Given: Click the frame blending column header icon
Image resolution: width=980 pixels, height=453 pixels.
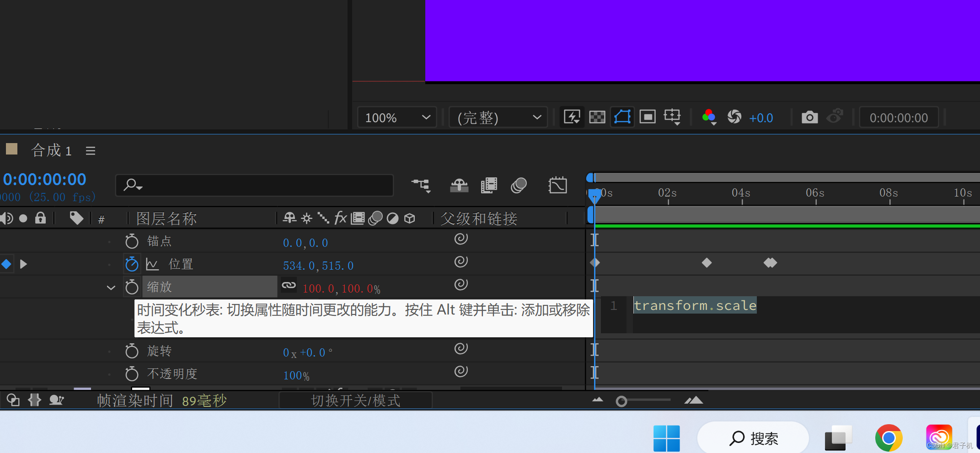Looking at the screenshot, I should click(358, 219).
